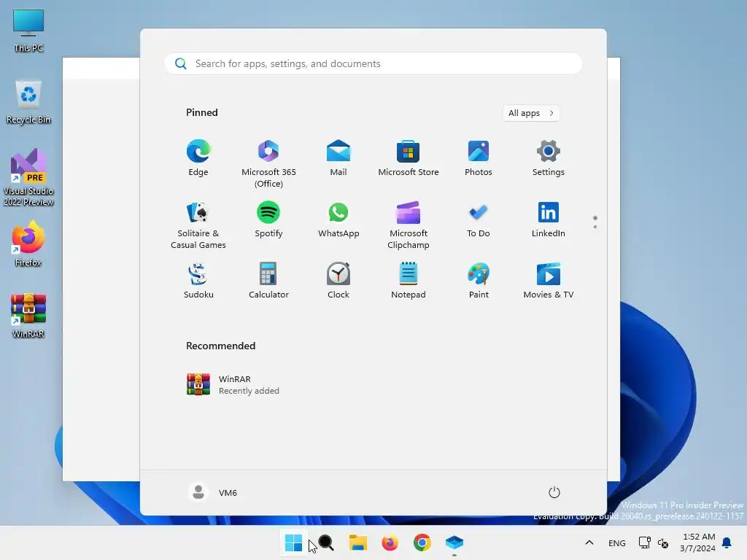Launch Movies & TV
The image size is (747, 560).
coord(549,281)
